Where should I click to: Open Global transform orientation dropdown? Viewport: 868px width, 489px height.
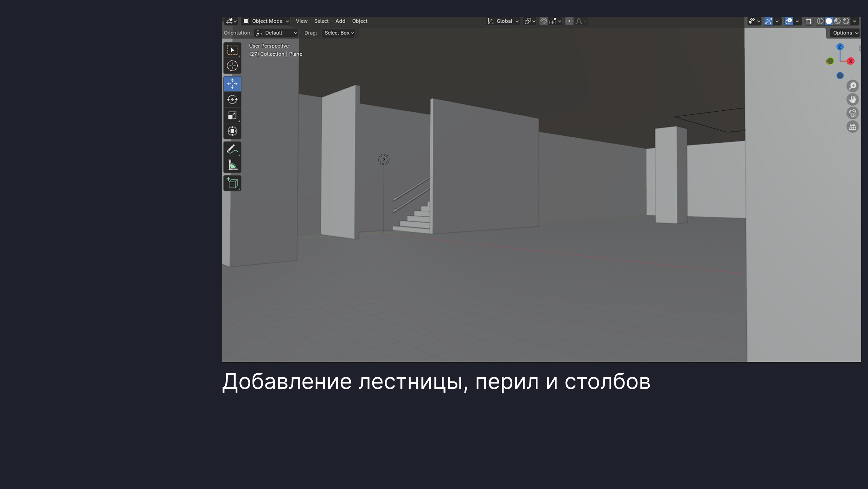coord(503,21)
